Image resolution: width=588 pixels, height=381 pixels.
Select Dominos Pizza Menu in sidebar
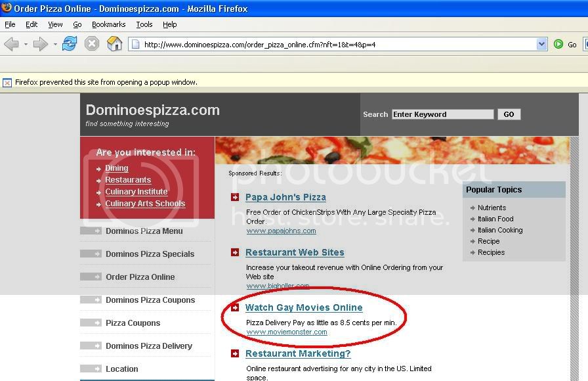click(144, 231)
